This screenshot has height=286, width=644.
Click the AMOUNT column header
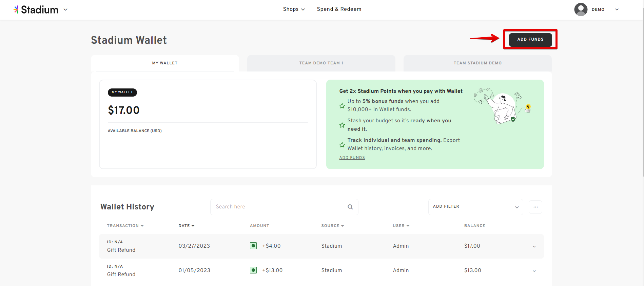(x=259, y=226)
